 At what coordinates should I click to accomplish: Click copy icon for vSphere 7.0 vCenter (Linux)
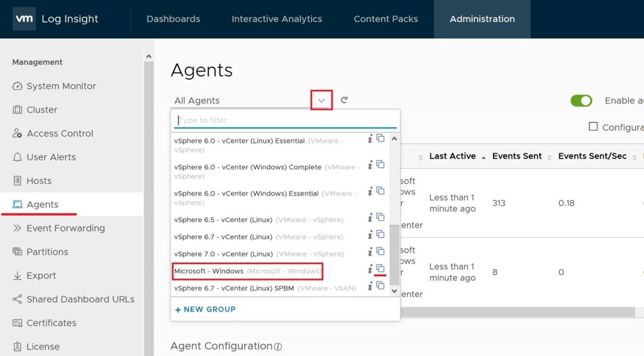[x=380, y=252]
